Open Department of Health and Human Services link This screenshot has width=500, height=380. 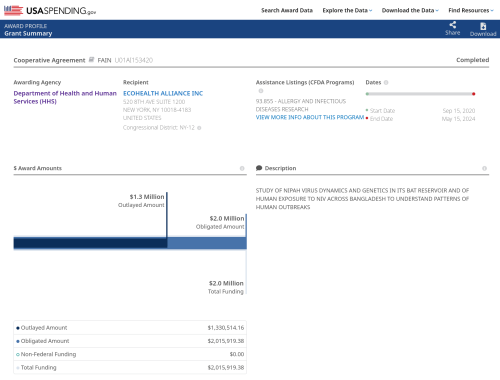click(65, 97)
